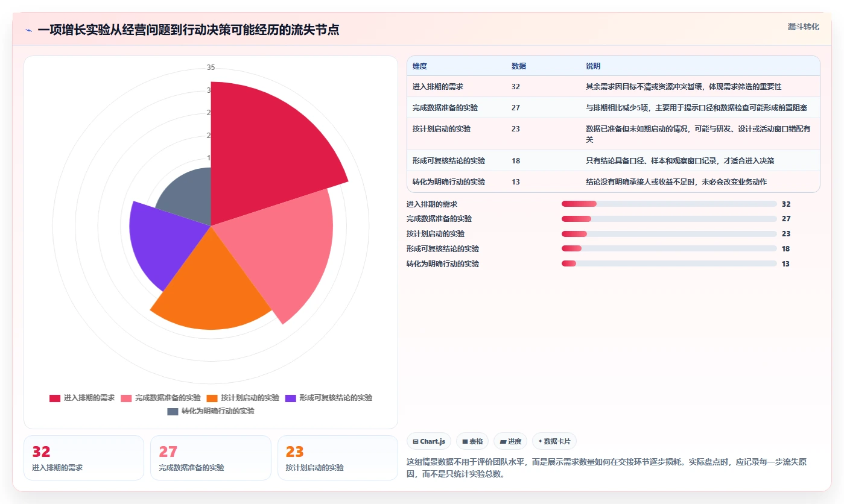This screenshot has height=504, width=844.
Task: Click the 数据 column header
Action: (x=519, y=66)
